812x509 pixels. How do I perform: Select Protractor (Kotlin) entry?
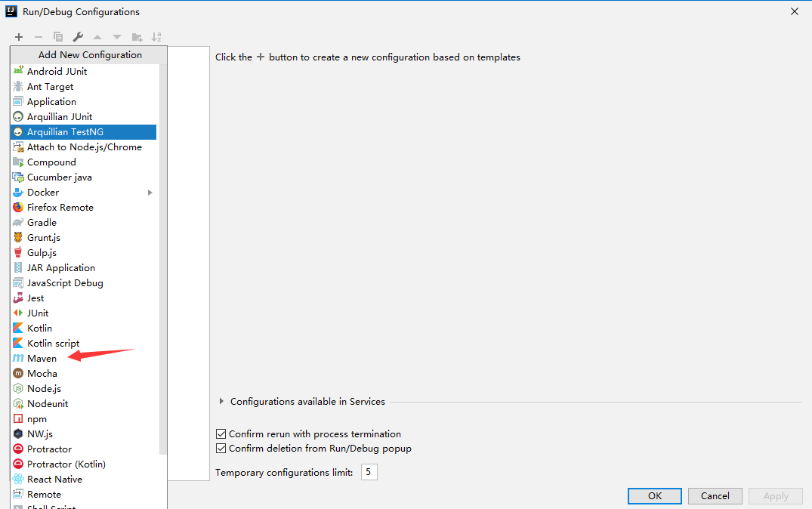pos(83,464)
